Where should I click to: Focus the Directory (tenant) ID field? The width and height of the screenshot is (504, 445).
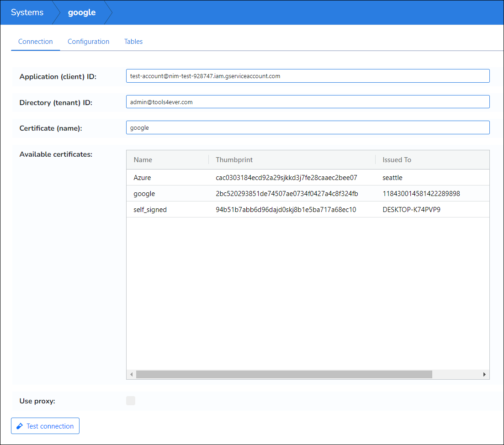[x=308, y=102]
